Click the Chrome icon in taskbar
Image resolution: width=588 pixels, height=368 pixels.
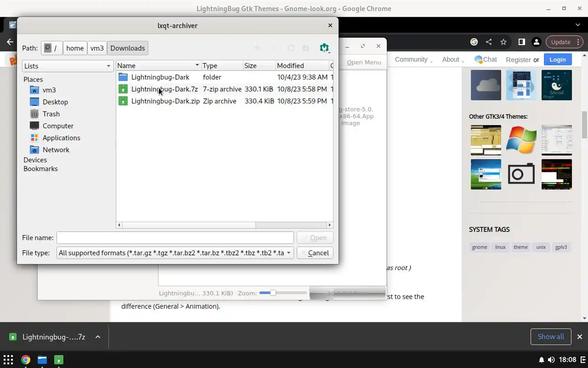coord(26,360)
